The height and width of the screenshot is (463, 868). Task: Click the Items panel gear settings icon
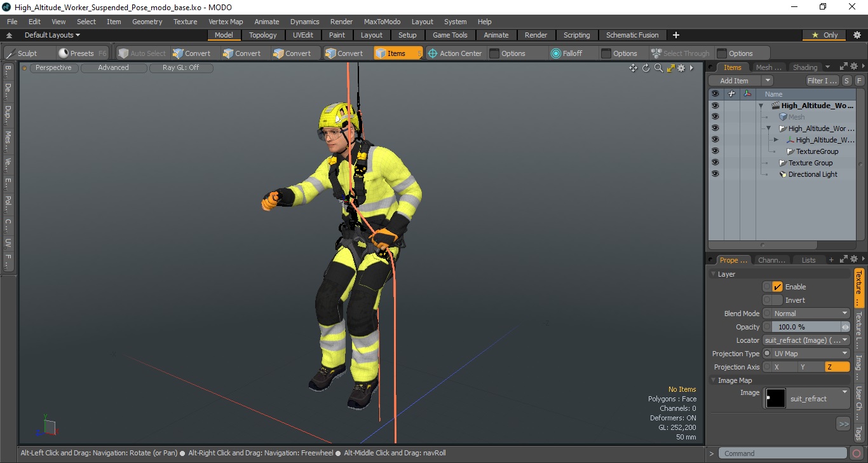click(x=854, y=66)
